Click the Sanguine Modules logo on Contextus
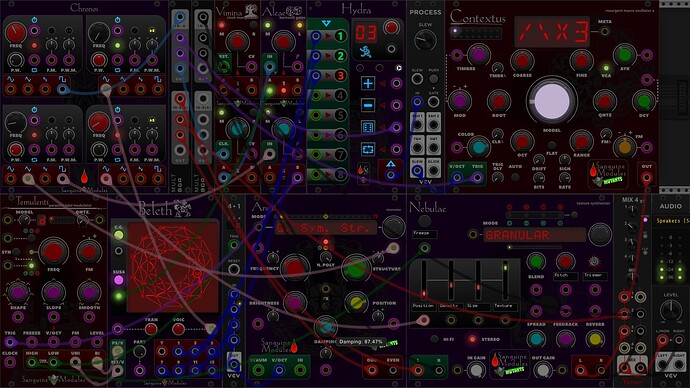Viewport: 690px width, 388px height. tap(608, 174)
